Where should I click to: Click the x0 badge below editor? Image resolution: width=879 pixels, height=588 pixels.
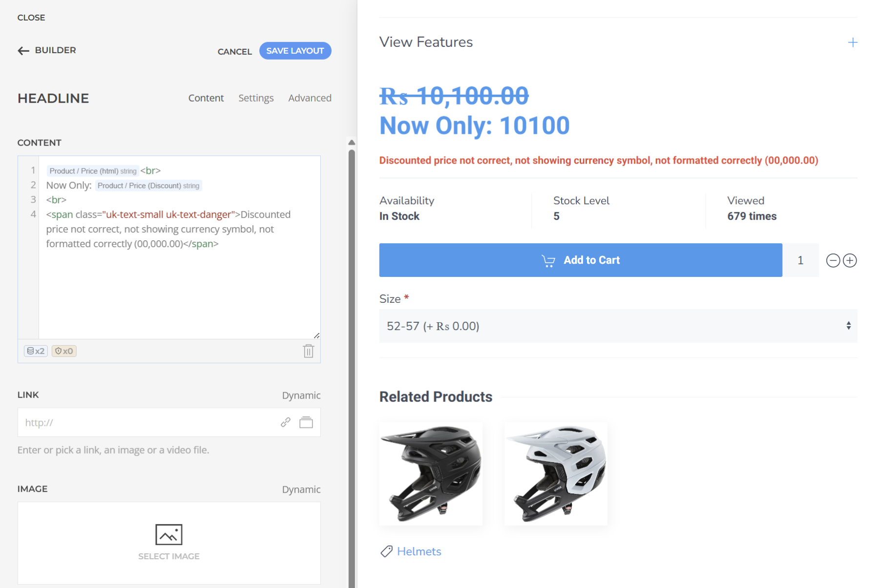click(64, 351)
